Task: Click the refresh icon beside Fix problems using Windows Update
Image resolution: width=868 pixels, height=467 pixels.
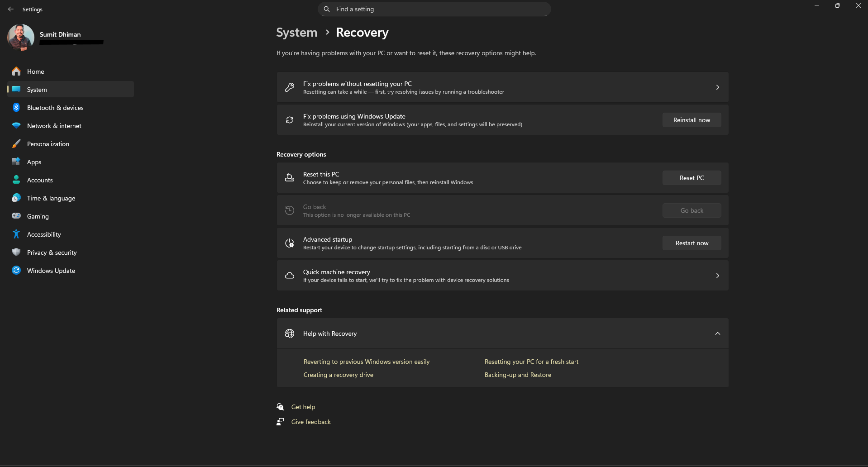Action: [290, 120]
